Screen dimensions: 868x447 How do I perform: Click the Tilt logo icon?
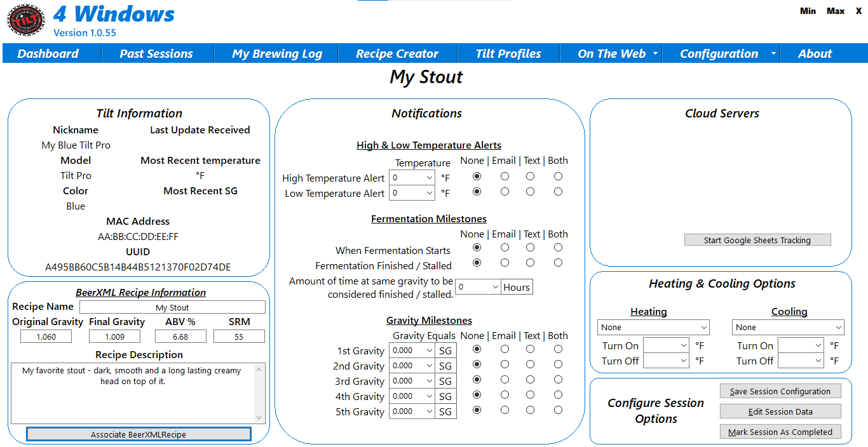pyautogui.click(x=26, y=20)
